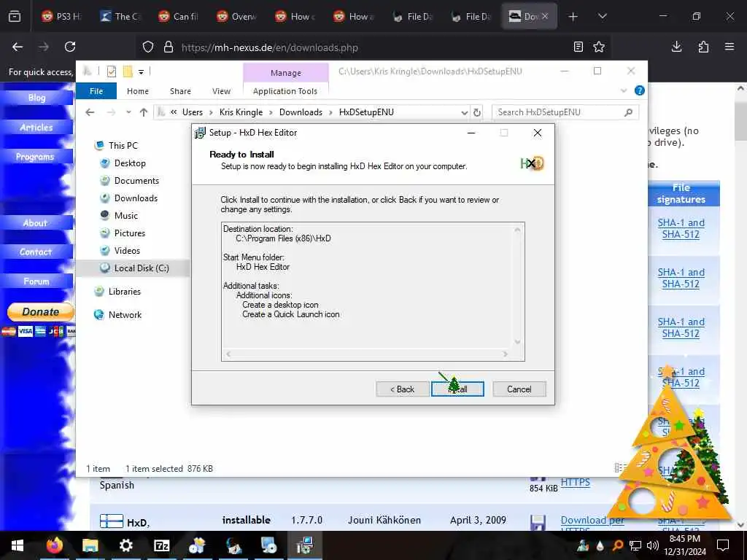The height and width of the screenshot is (560, 747).
Task: Expand the Explorer ribbon chevron
Action: pyautogui.click(x=624, y=90)
